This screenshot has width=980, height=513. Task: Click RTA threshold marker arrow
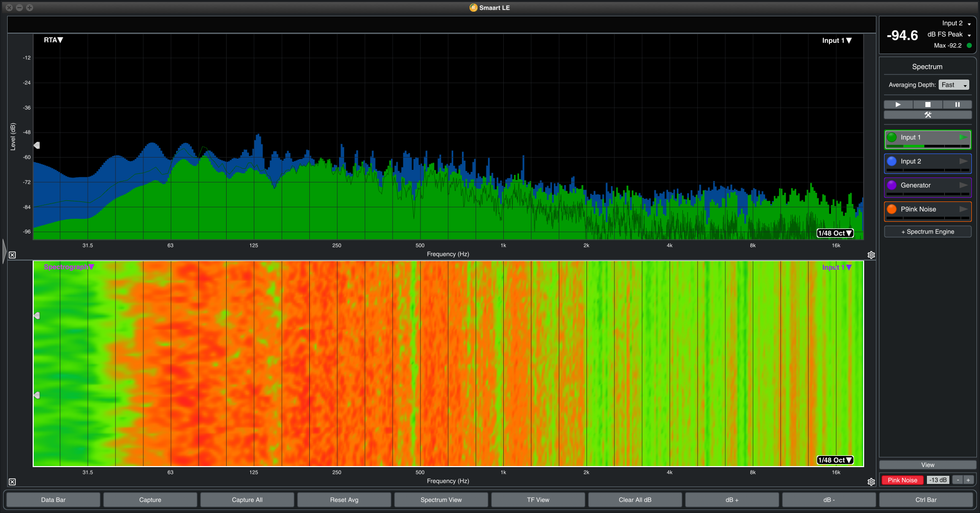pos(37,145)
